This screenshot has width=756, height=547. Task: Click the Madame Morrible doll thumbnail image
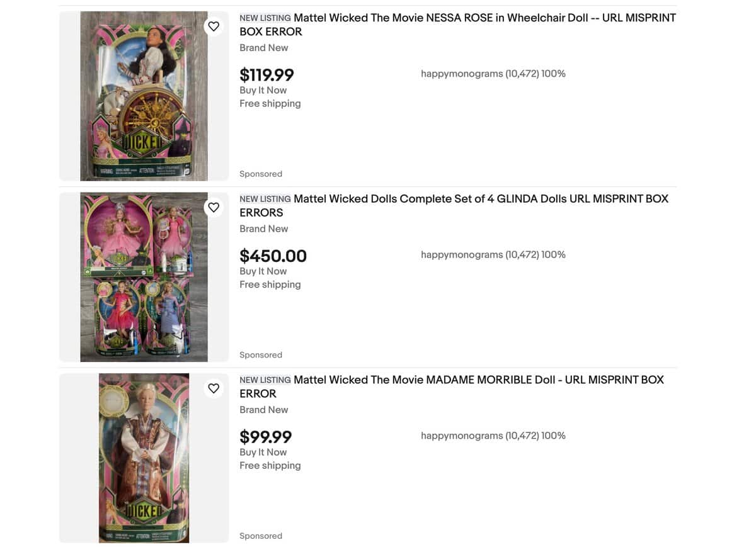(144, 458)
